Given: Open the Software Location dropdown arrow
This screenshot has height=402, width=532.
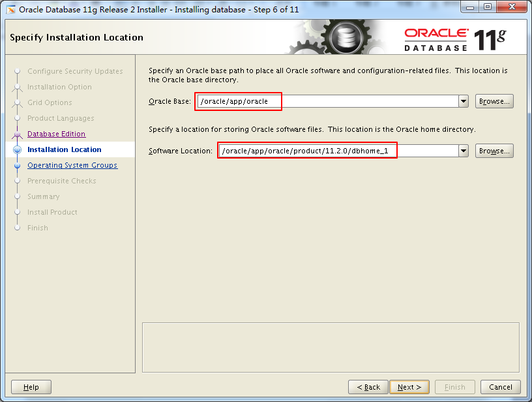Looking at the screenshot, I should tap(464, 151).
